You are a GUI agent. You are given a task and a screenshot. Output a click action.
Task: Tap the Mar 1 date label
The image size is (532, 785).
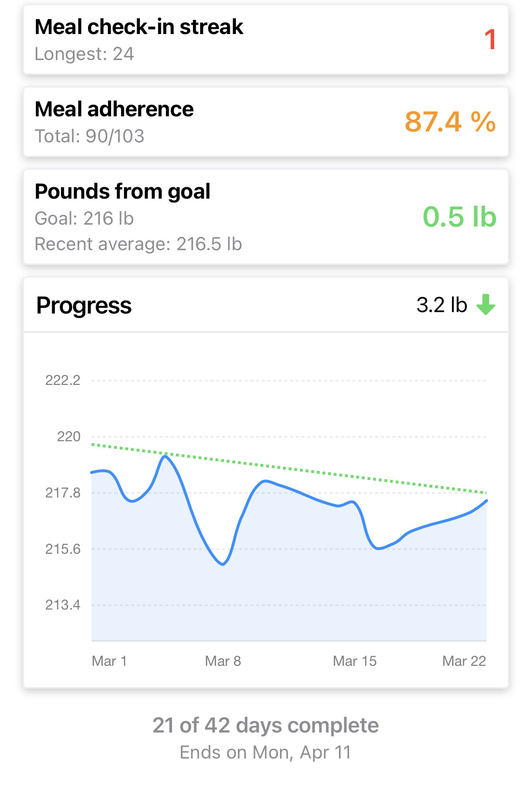click(109, 661)
